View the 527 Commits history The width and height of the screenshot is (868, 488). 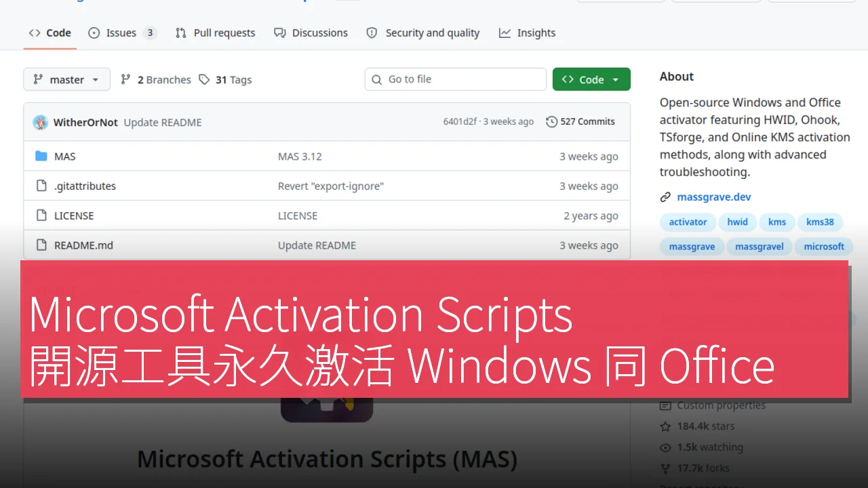[x=580, y=121]
